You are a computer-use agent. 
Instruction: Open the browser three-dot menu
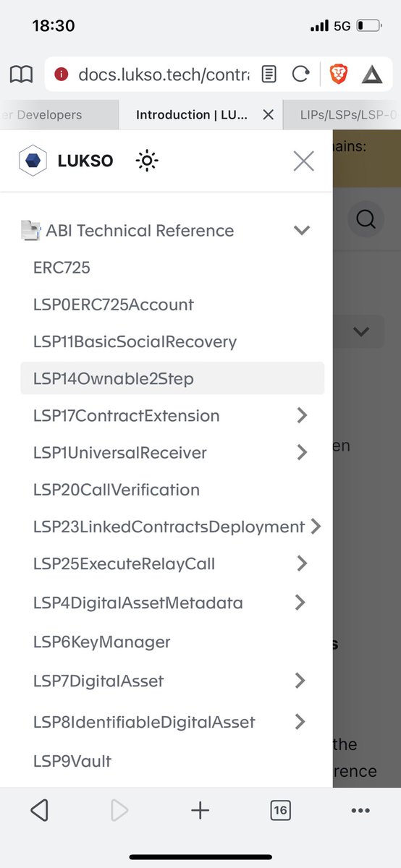tap(360, 811)
